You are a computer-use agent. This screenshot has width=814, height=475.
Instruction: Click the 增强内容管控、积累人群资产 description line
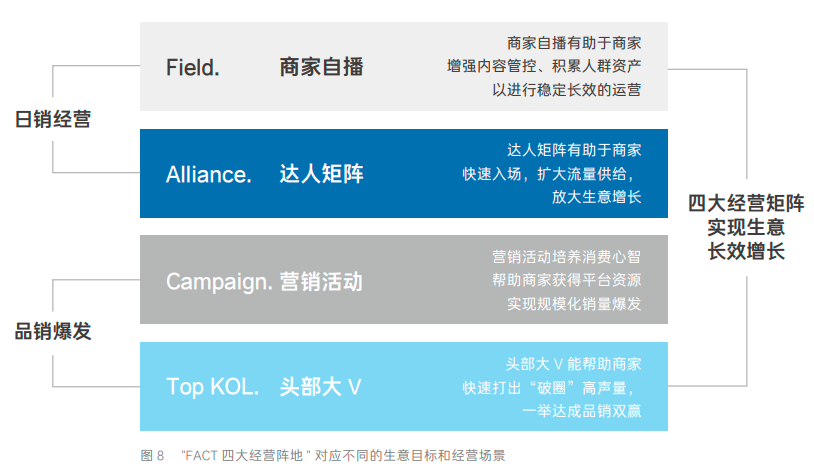pyautogui.click(x=544, y=66)
